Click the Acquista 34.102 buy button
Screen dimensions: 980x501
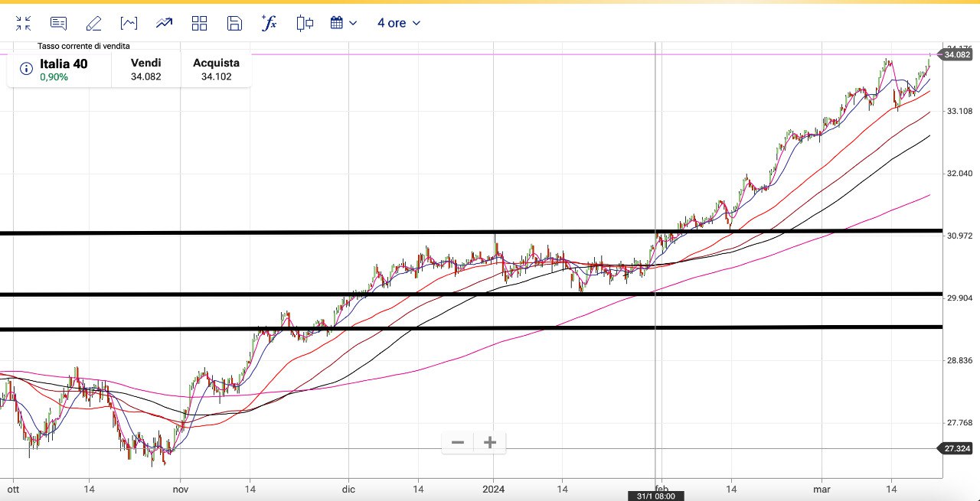tap(216, 69)
